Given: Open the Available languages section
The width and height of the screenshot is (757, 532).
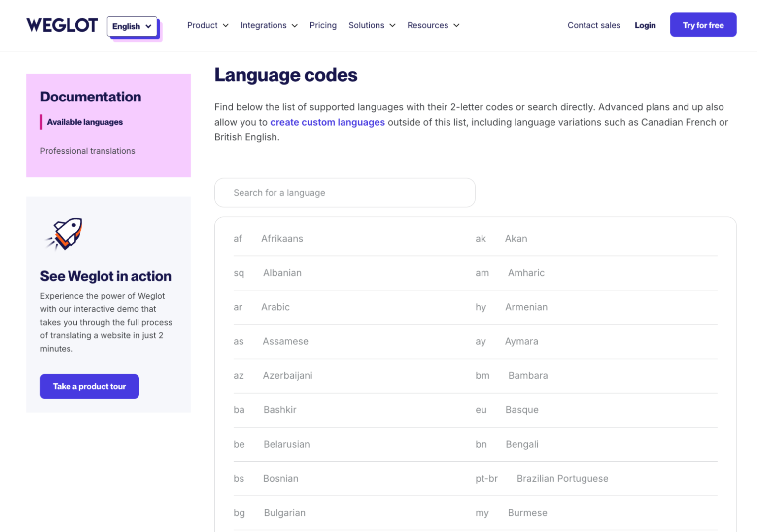Looking at the screenshot, I should point(84,122).
